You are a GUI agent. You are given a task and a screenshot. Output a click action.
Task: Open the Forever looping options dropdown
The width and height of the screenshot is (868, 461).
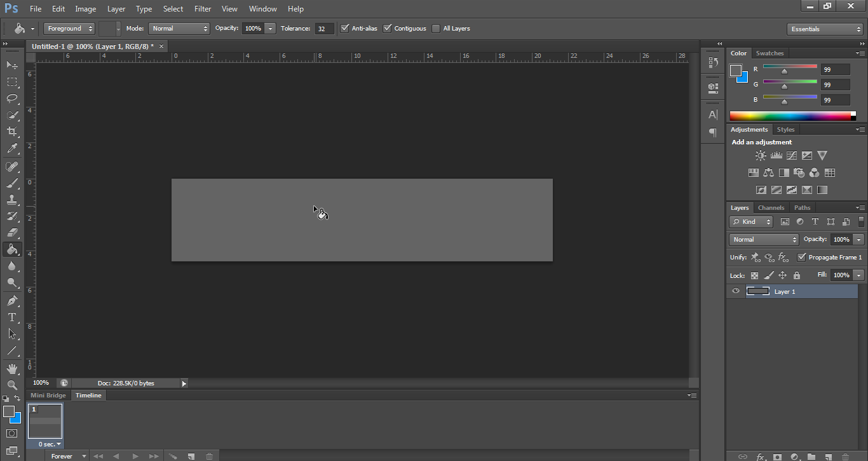69,457
